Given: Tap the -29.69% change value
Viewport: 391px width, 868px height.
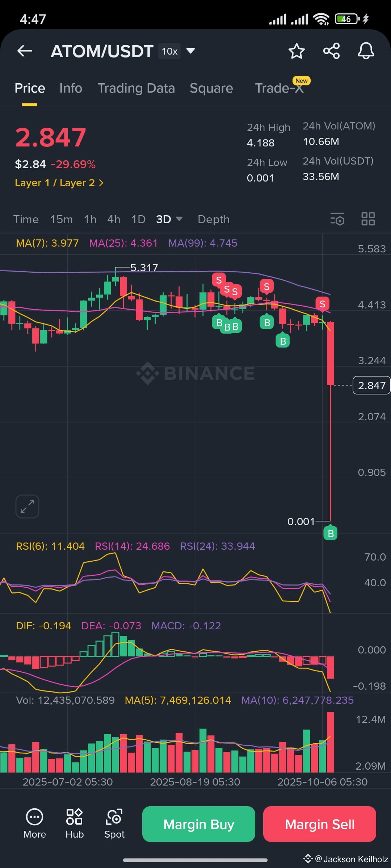Looking at the screenshot, I should tap(73, 164).
